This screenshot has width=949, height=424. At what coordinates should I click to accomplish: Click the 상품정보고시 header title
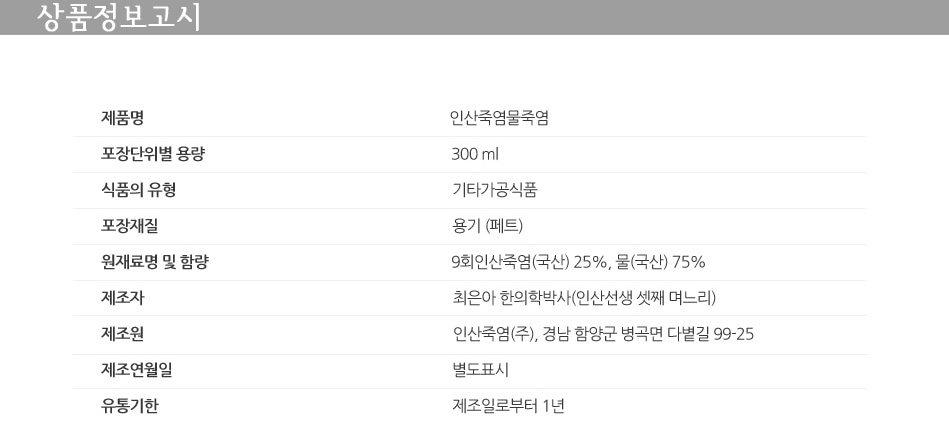(119, 17)
